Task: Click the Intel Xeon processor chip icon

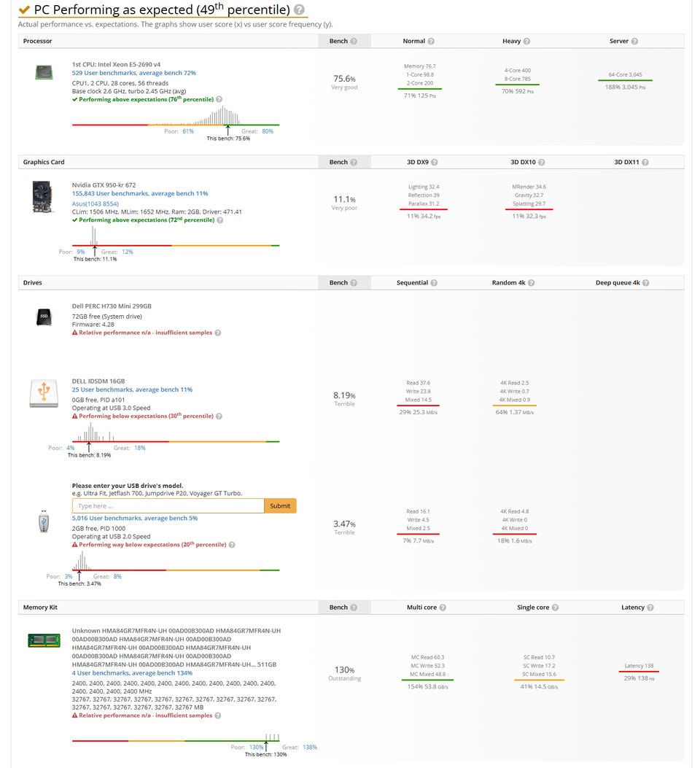Action: pyautogui.click(x=44, y=72)
